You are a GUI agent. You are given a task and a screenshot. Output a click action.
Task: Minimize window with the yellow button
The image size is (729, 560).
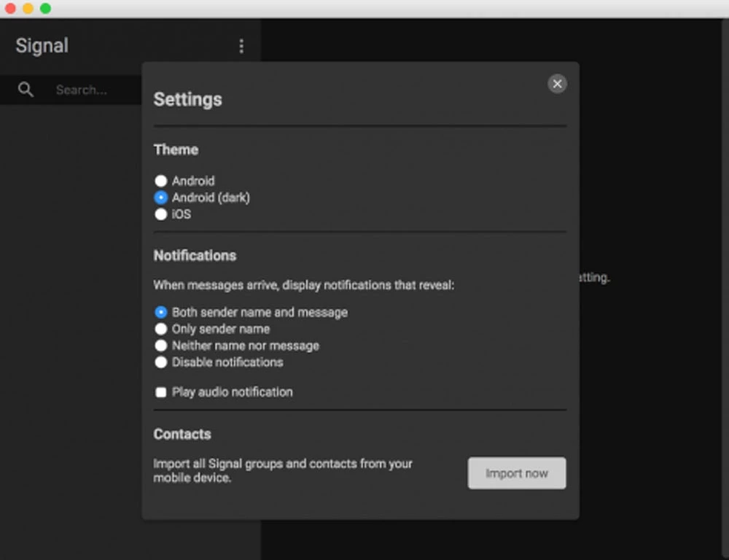[28, 8]
